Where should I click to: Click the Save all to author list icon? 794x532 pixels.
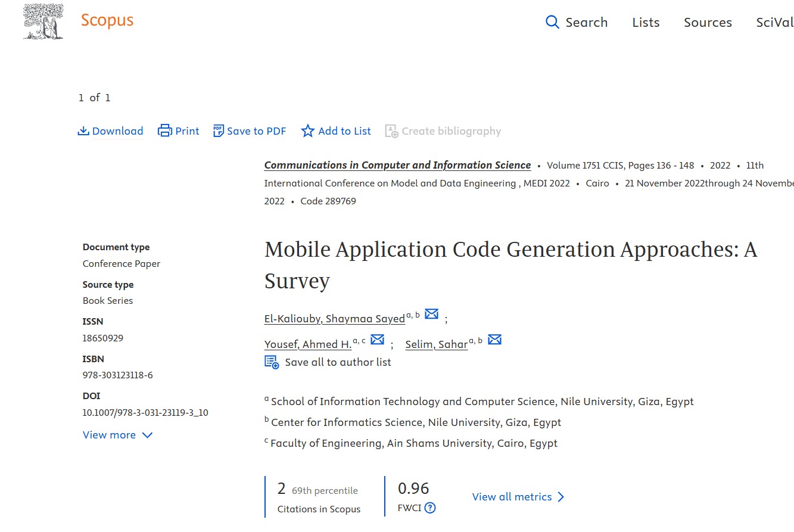click(272, 362)
